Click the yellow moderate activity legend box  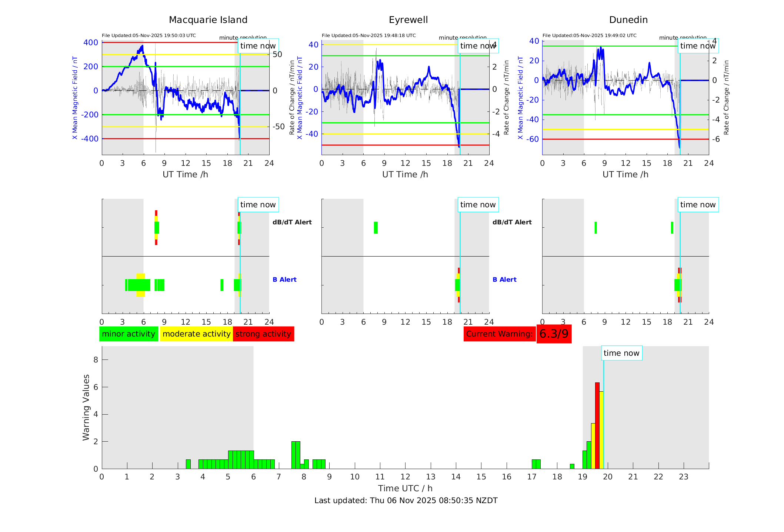[x=196, y=334]
